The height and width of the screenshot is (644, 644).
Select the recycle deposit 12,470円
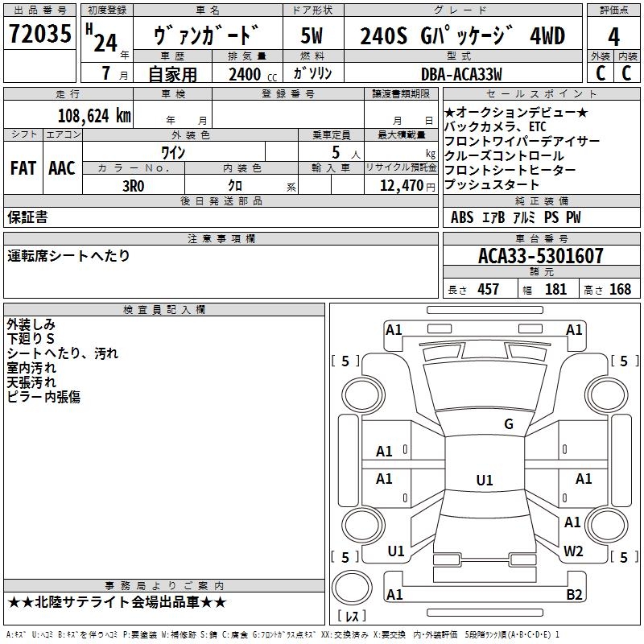coord(407,186)
